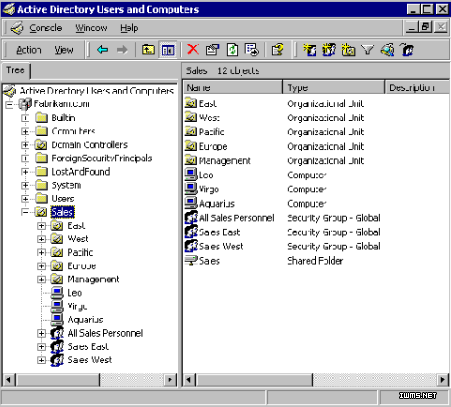Select Active Directory Users and Computers root
The width and height of the screenshot is (451, 407).
[97, 91]
